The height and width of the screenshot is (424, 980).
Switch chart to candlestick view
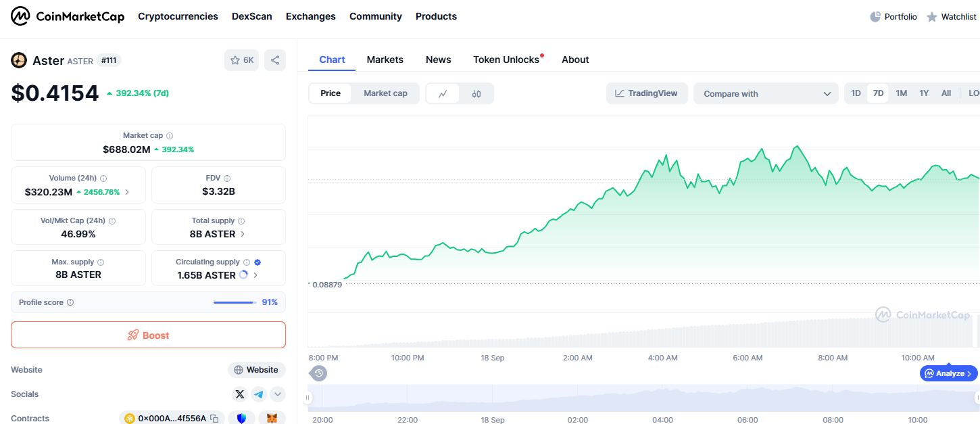[x=476, y=93]
